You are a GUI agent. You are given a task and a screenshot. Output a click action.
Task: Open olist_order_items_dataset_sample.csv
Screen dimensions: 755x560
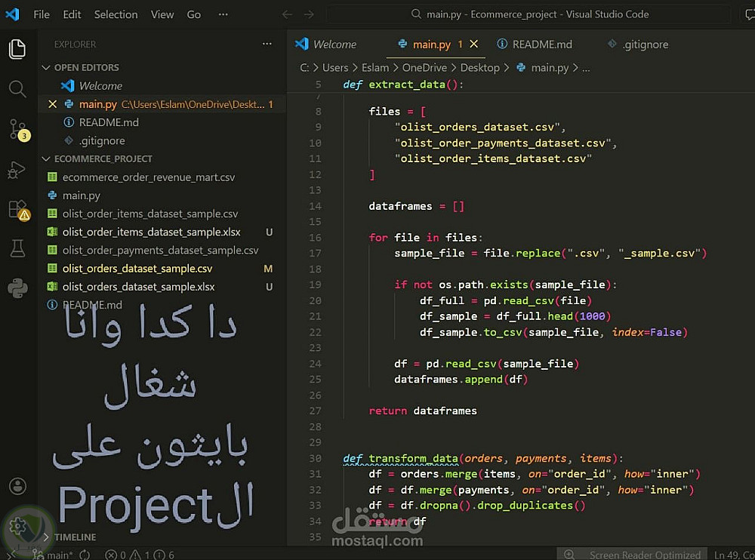(x=149, y=214)
